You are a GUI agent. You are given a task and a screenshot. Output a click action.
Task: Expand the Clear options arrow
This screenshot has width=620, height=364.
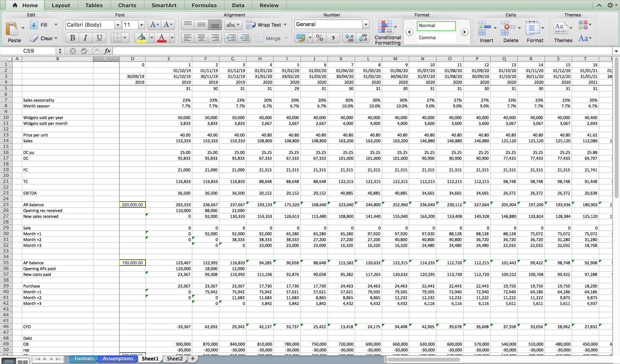tap(56, 38)
